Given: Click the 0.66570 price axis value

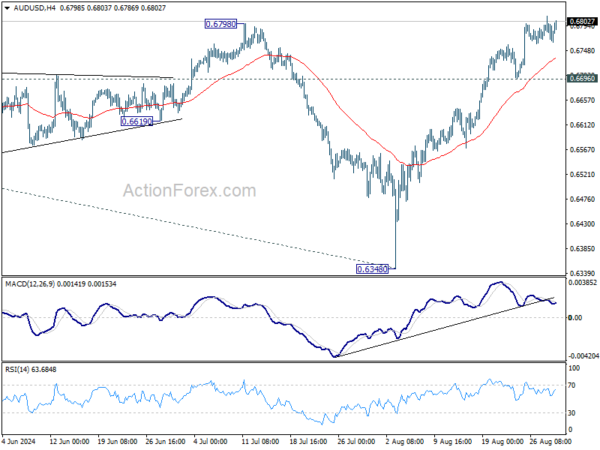Looking at the screenshot, I should [582, 100].
